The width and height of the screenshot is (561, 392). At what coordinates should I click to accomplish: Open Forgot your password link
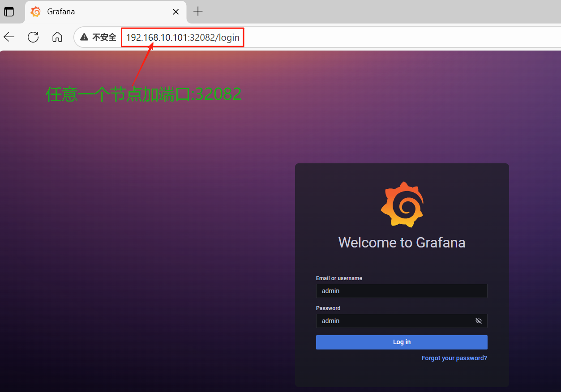click(x=454, y=358)
